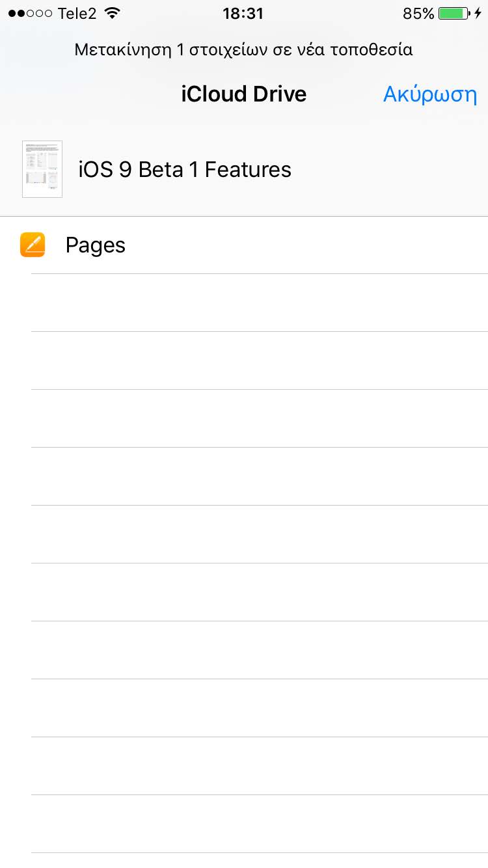Tap the bottom-most empty list row
The width and height of the screenshot is (488, 868).
tap(259, 824)
